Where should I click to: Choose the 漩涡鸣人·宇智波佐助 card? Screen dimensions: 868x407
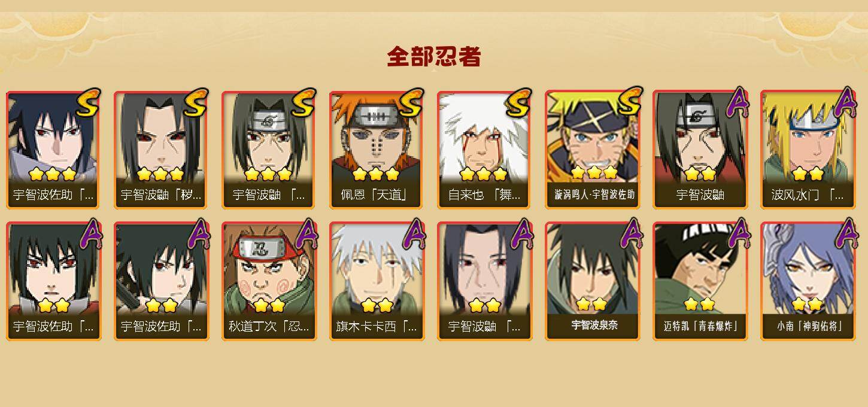coord(592,150)
